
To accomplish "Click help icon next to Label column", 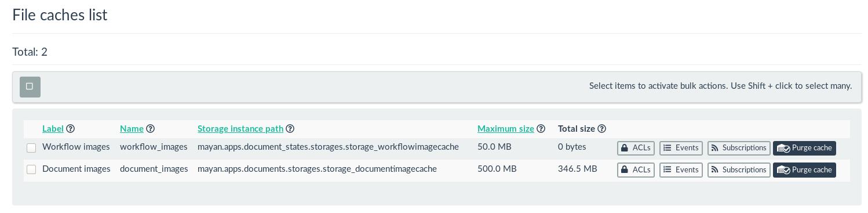I will coord(70,129).
